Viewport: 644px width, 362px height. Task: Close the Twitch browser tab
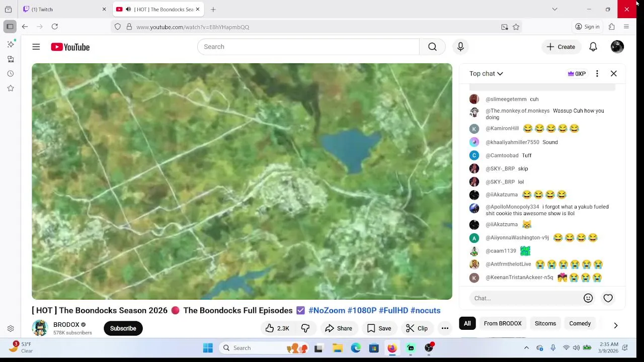click(x=104, y=9)
